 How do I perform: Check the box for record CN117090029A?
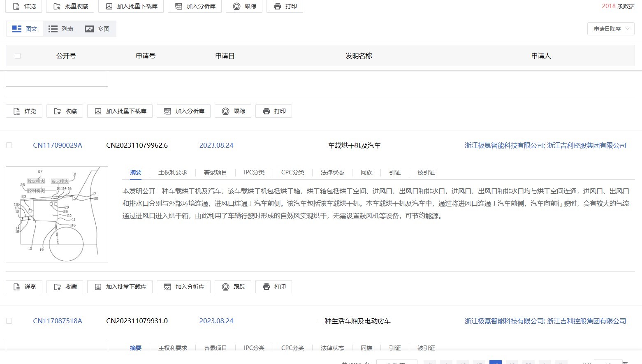click(9, 145)
